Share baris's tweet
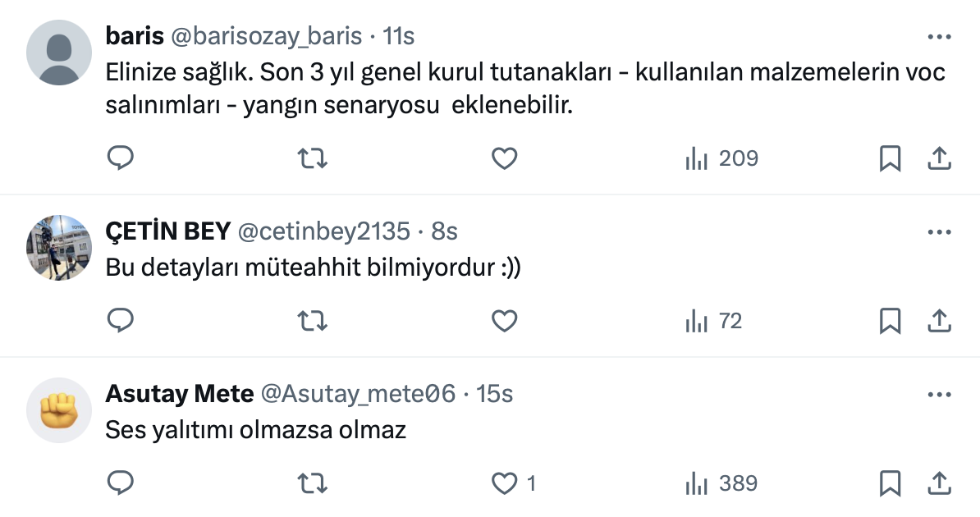980x517 pixels. click(938, 158)
